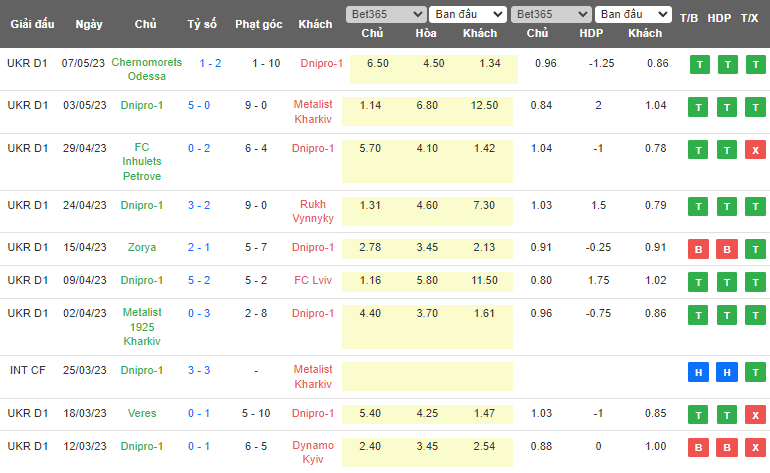The image size is (770, 473).
Task: Open the Bet365 dropdown above the Chủ/Hòa/Khách odds
Action: coord(385,15)
